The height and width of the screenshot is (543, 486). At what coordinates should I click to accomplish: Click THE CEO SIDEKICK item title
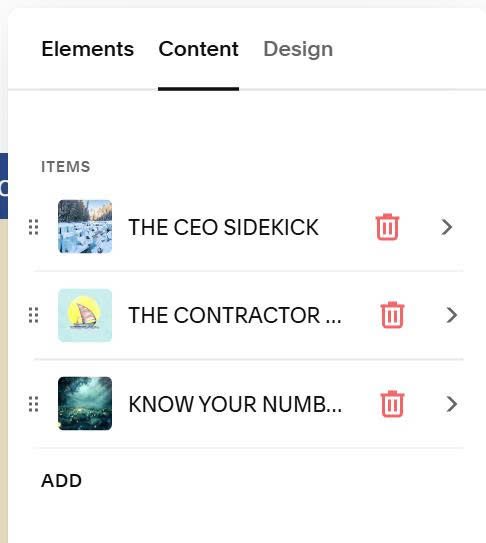click(223, 227)
